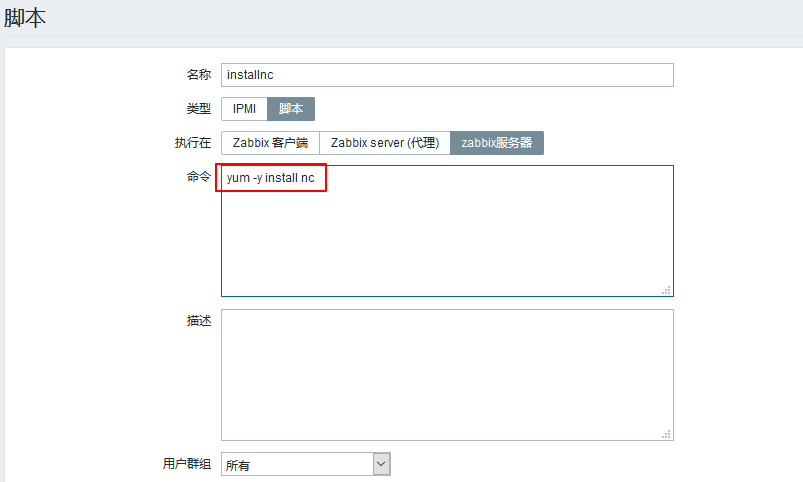Grab the resize handle of 描述 textarea

tap(666, 434)
